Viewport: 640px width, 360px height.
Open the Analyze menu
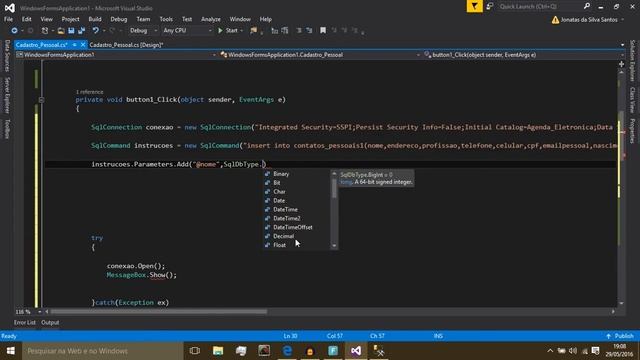(211, 19)
